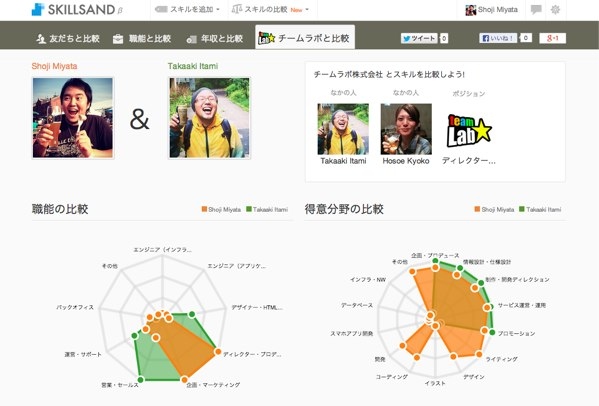This screenshot has width=599, height=406.
Task: Click the ライティング axis label
Action: 501,359
